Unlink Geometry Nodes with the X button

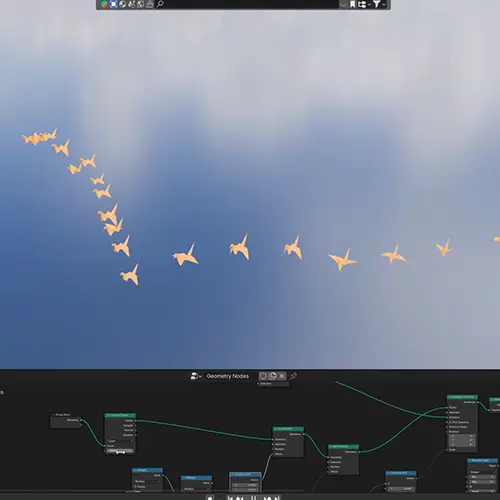tap(282, 376)
